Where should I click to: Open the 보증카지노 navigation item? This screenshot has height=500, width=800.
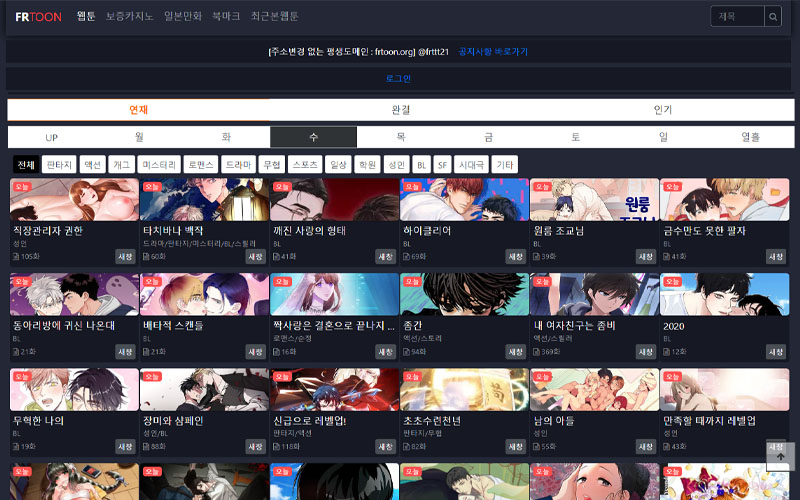point(130,16)
